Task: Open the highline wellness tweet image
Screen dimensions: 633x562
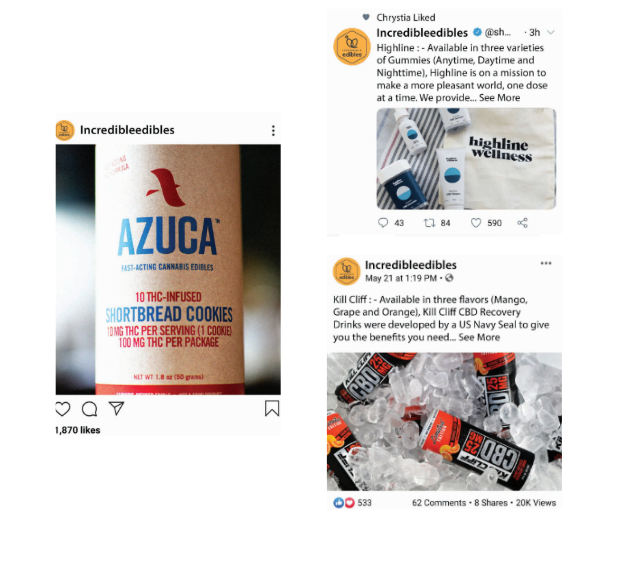Action: (x=466, y=159)
